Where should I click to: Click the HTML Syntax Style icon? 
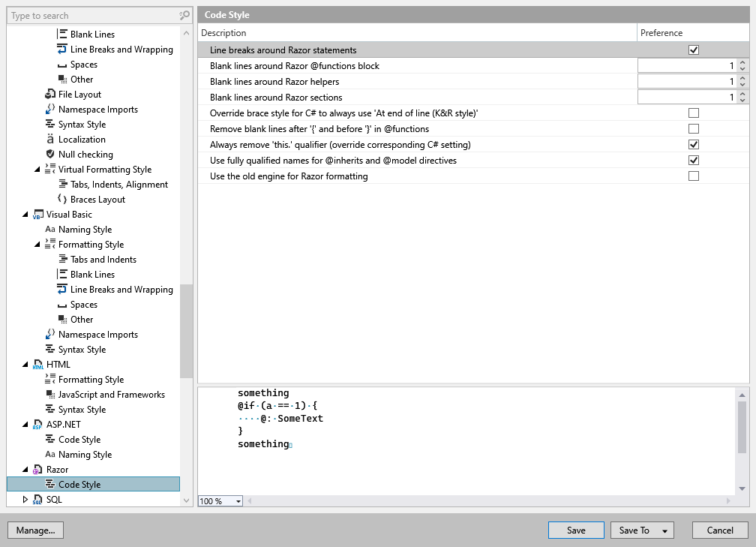(x=50, y=409)
